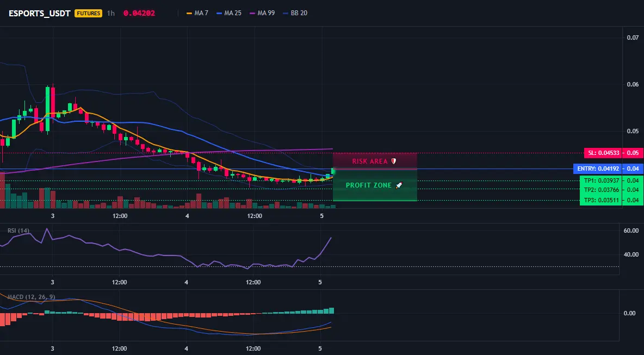The width and height of the screenshot is (644, 355).
Task: Click the 40.00 RSI axis value
Action: 631,254
